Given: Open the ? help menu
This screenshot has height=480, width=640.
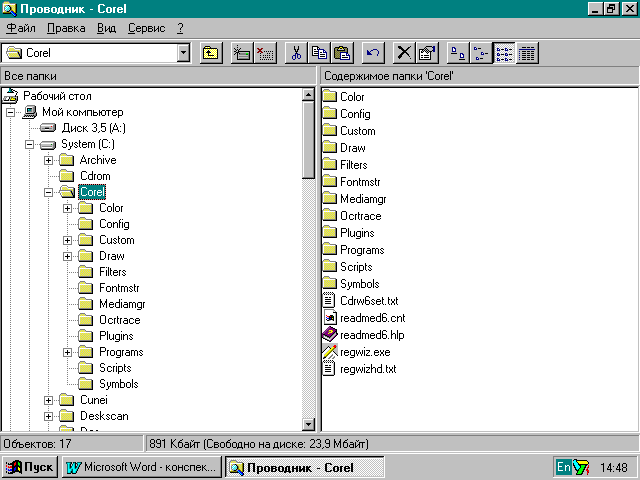Looking at the screenshot, I should coord(180,28).
